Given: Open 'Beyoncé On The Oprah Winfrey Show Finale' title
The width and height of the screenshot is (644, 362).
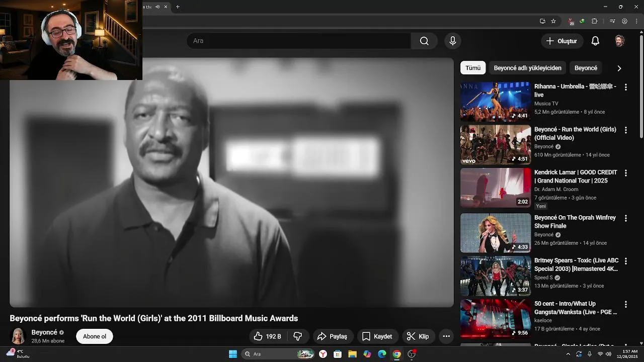Looking at the screenshot, I should click(575, 222).
